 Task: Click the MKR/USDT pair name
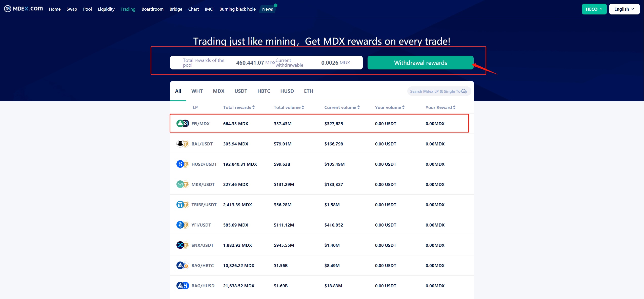[203, 184]
